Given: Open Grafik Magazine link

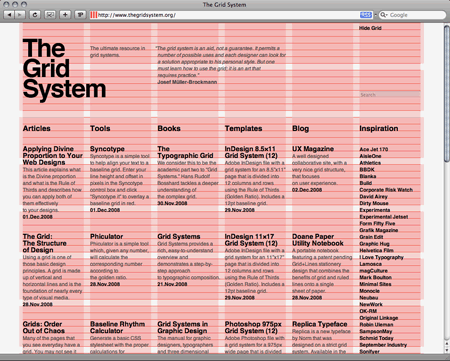Looking at the screenshot, I should point(379,230).
